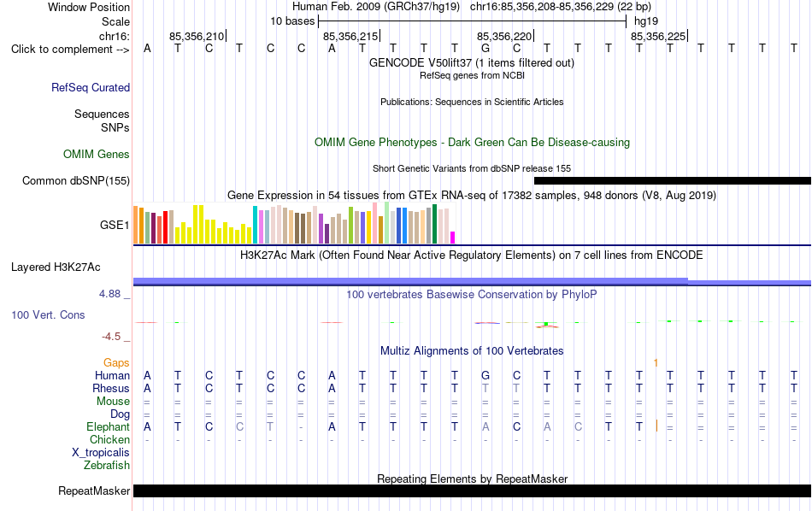Open 'Publications: Sequences in Scientific Articles' title
The height and width of the screenshot is (511, 812).
tap(472, 102)
